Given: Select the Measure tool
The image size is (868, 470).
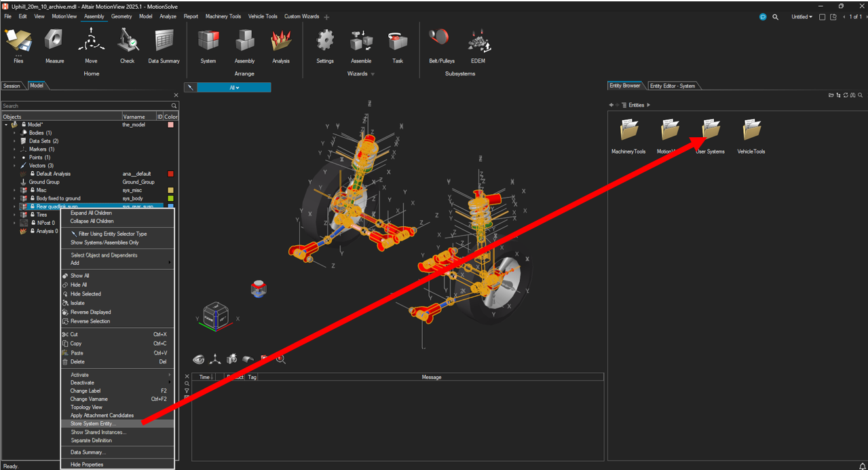Looking at the screenshot, I should 54,46.
